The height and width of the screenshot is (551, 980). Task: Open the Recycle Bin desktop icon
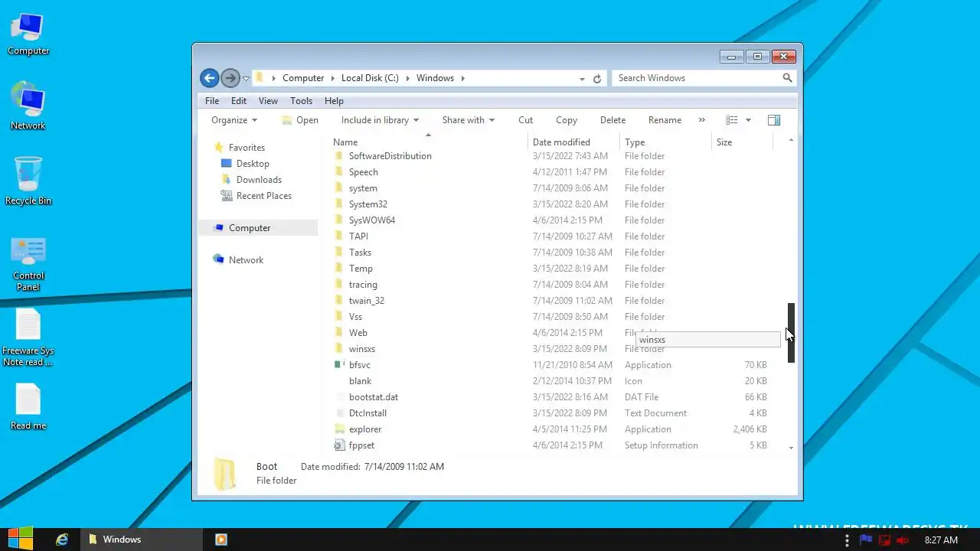click(28, 181)
